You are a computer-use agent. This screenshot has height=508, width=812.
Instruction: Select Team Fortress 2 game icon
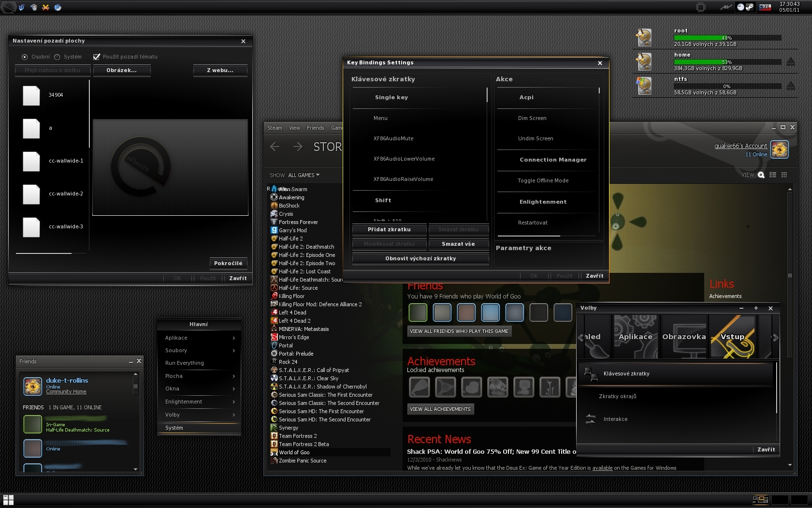tap(274, 436)
